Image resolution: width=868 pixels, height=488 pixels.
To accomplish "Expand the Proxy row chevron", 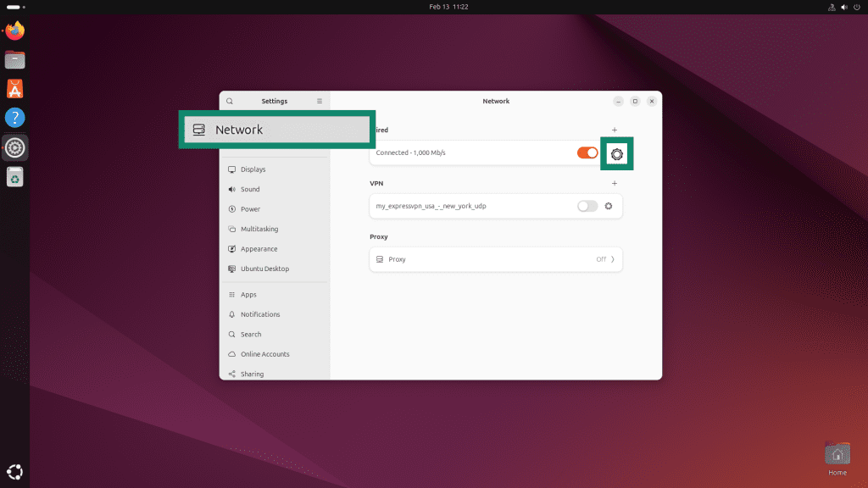I will pos(613,259).
